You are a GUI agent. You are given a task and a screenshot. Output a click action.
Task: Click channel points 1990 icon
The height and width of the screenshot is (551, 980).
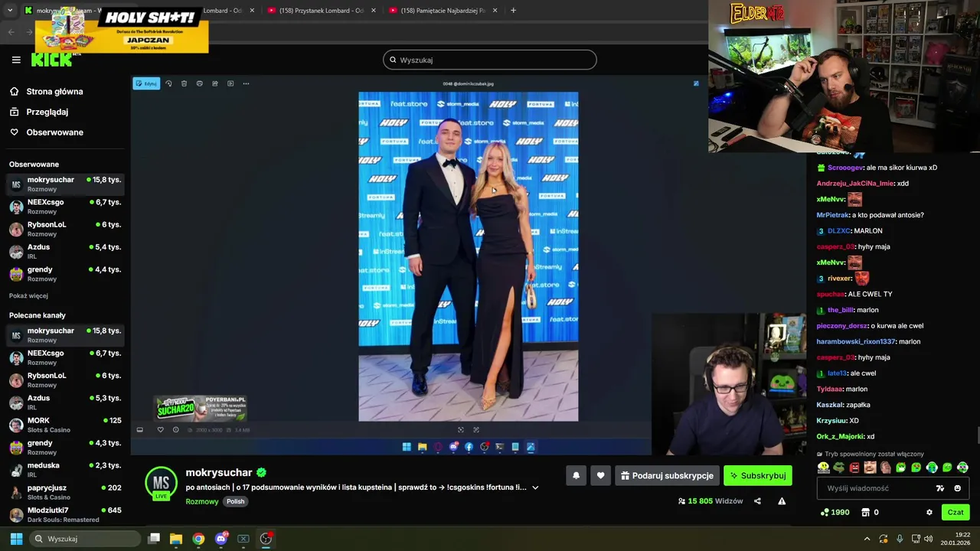[x=825, y=512]
